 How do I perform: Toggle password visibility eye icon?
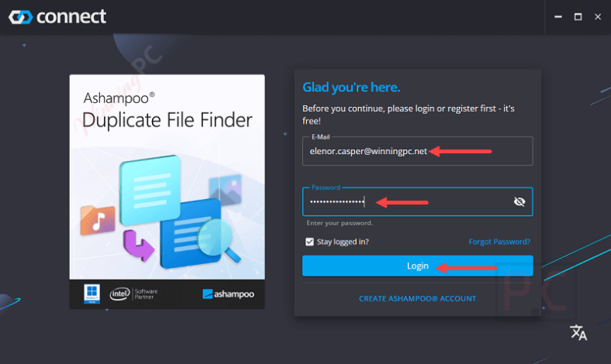coord(519,201)
